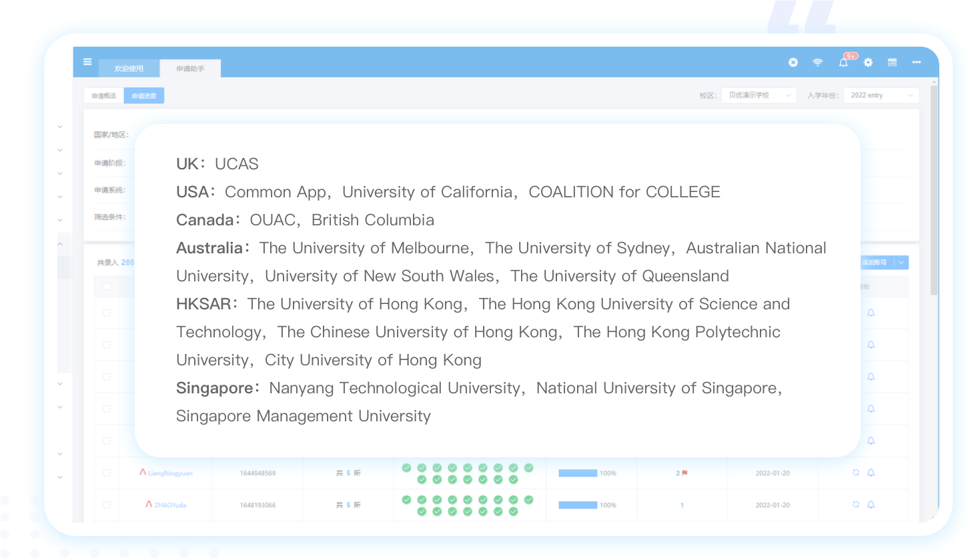Click the bell icon in LiangNingyuan row
This screenshot has height=560, width=974.
pyautogui.click(x=871, y=473)
